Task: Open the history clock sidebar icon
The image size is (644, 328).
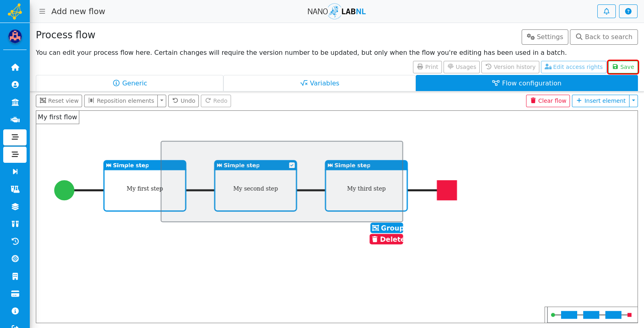Action: 15,241
